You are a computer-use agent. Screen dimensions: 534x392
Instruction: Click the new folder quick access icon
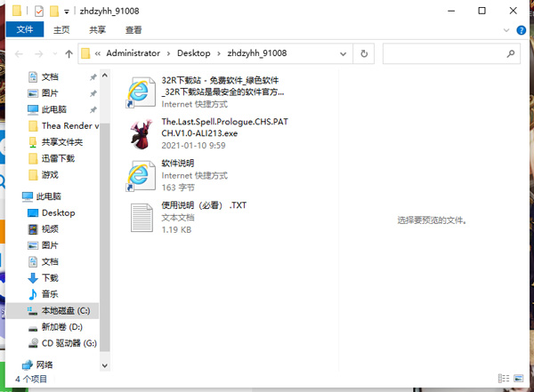(x=54, y=12)
